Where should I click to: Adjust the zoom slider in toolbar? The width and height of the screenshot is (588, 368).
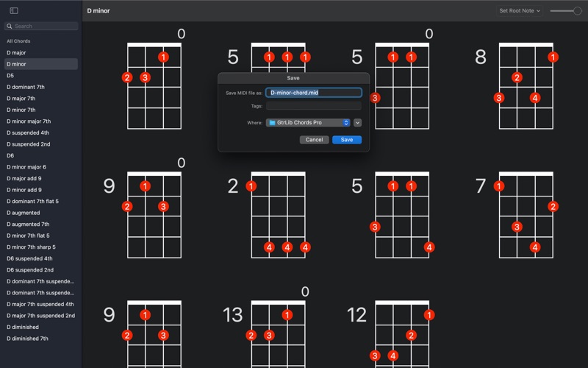(x=576, y=11)
